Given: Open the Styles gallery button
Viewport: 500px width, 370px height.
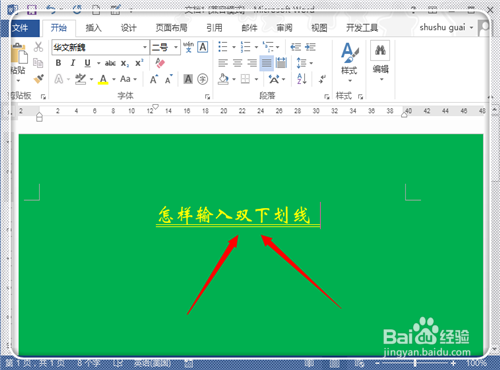Looking at the screenshot, I should click(x=349, y=62).
